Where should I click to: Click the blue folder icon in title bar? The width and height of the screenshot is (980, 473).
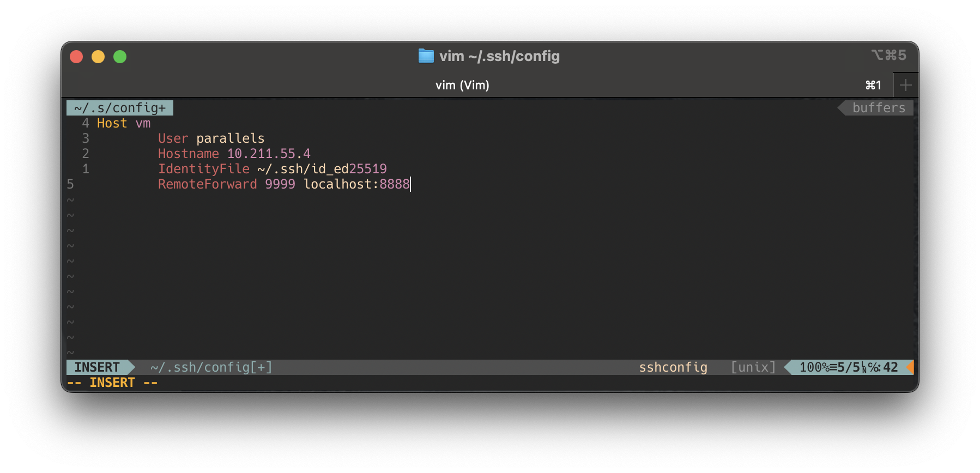[426, 56]
